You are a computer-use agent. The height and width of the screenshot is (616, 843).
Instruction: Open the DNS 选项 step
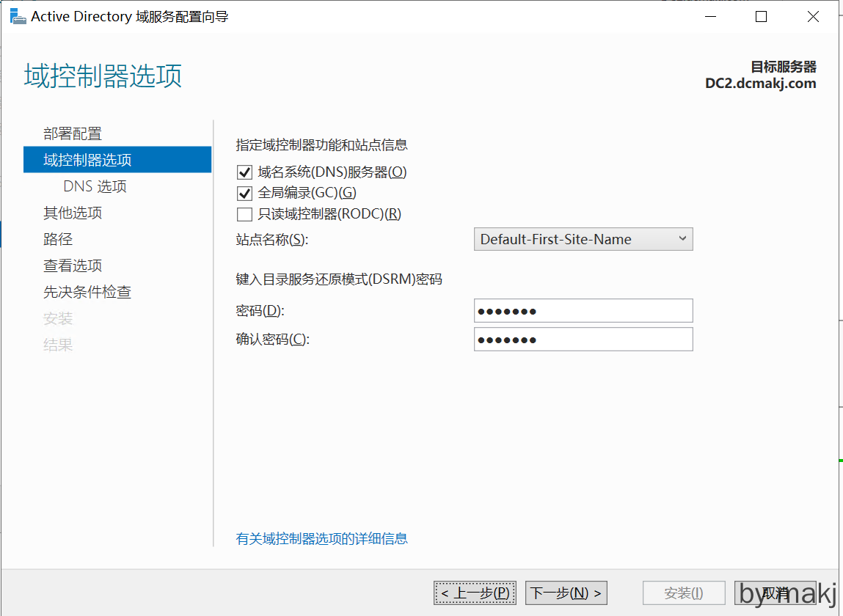pyautogui.click(x=95, y=186)
